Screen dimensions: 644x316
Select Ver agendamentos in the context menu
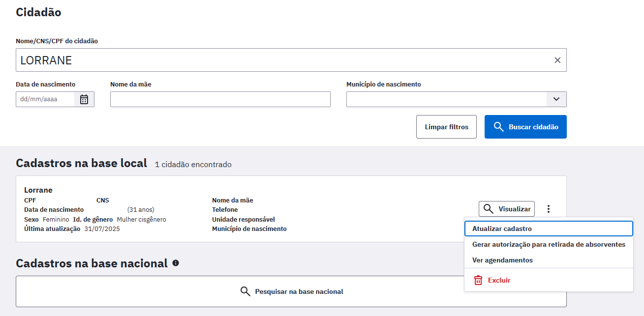pyautogui.click(x=502, y=260)
